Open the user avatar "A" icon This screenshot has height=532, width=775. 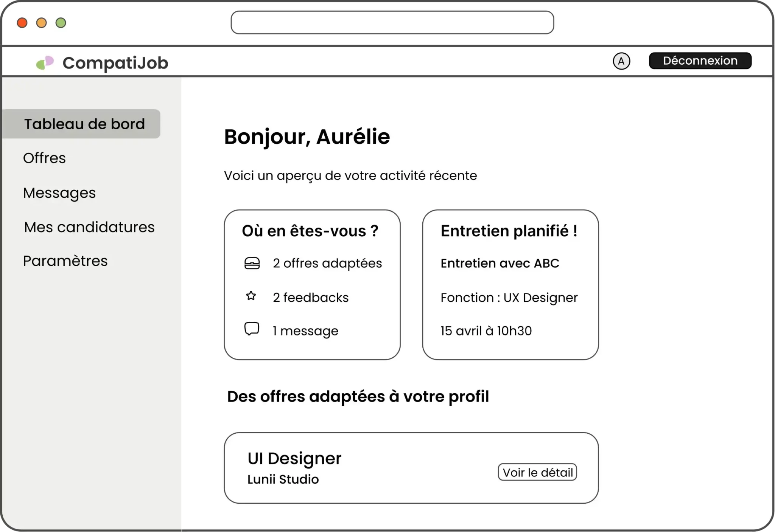pyautogui.click(x=621, y=61)
